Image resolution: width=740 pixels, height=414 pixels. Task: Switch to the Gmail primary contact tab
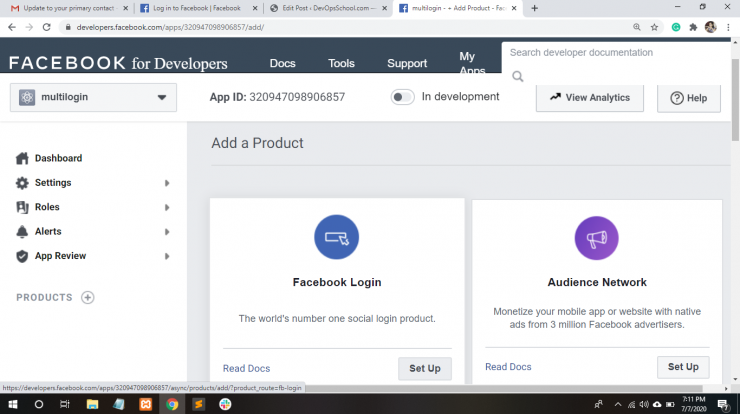(x=68, y=8)
